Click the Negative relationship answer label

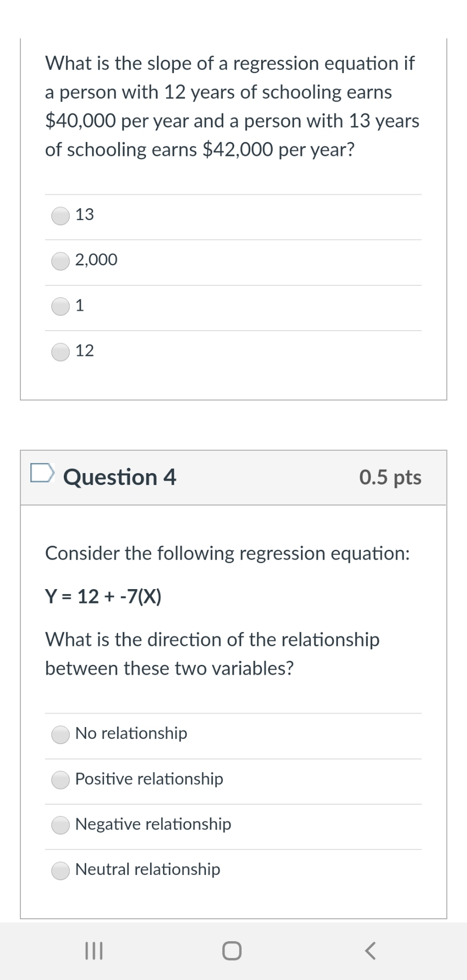pyautogui.click(x=153, y=824)
